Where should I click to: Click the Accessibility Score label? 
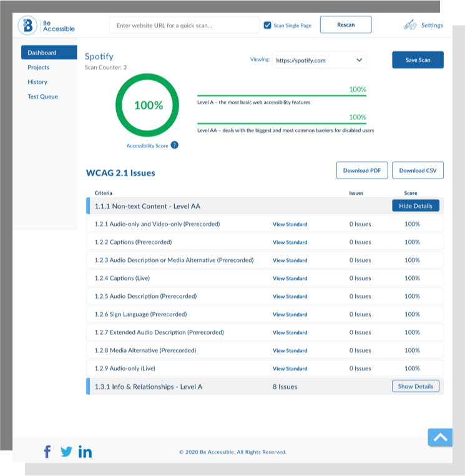click(147, 146)
